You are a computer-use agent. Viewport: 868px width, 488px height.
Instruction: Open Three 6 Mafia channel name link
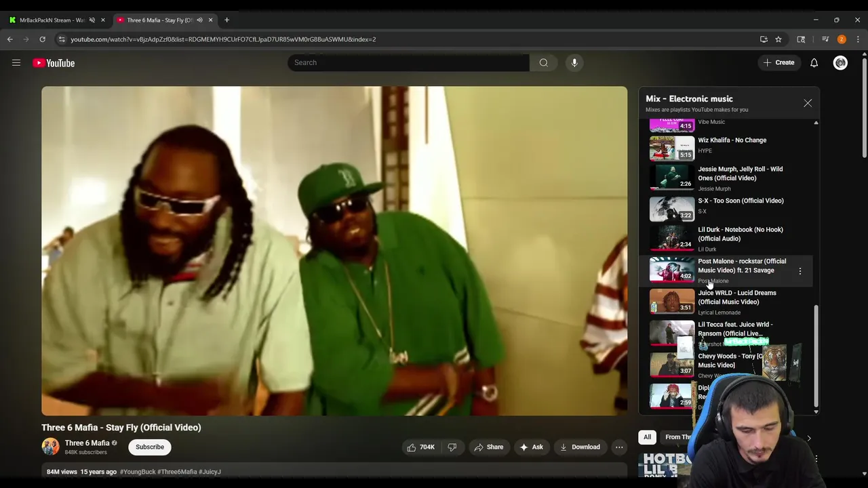click(87, 443)
